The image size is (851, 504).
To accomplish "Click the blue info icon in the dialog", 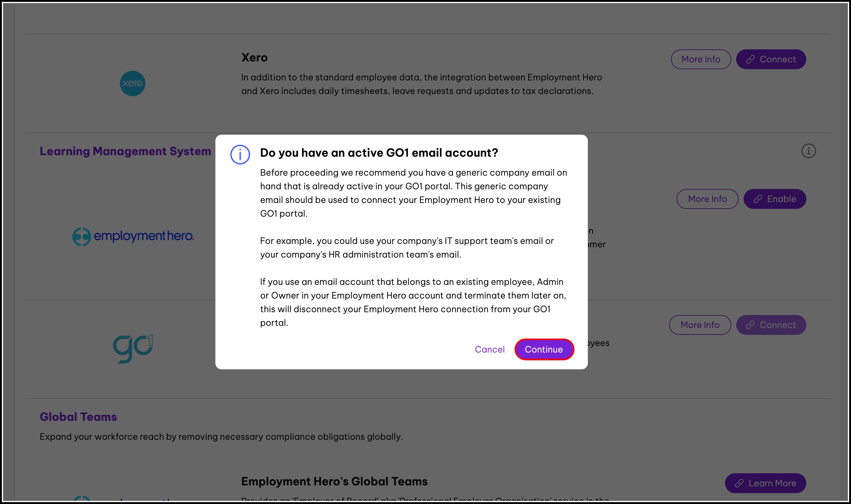I will click(240, 155).
